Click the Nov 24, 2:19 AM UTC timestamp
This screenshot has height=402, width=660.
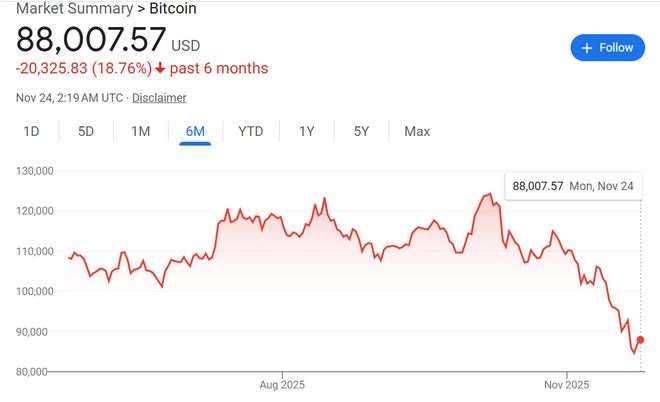click(x=69, y=98)
